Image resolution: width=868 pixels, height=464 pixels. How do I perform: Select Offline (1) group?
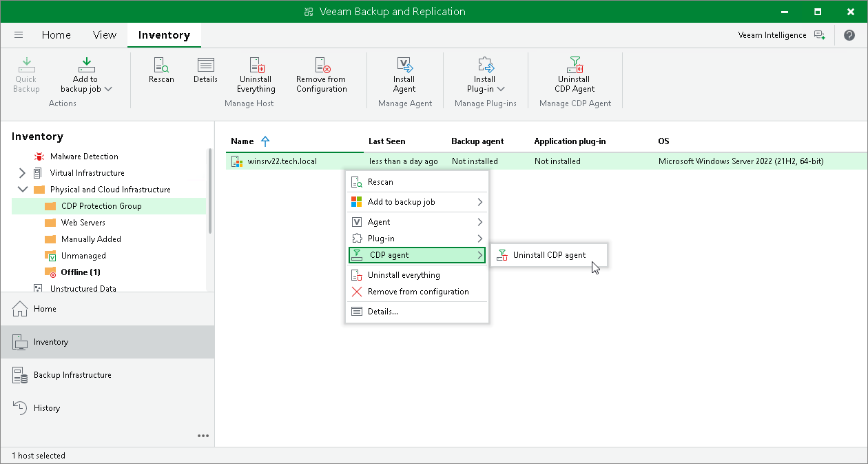(x=80, y=272)
